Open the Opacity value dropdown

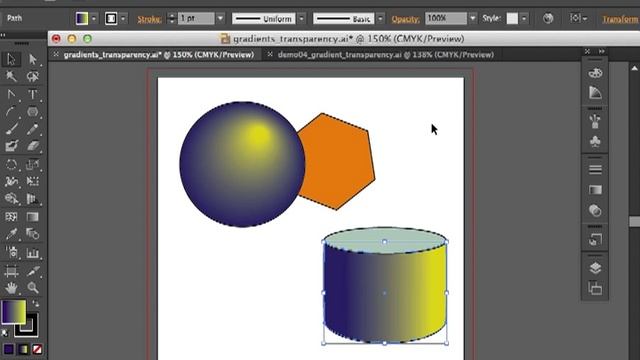pos(473,18)
